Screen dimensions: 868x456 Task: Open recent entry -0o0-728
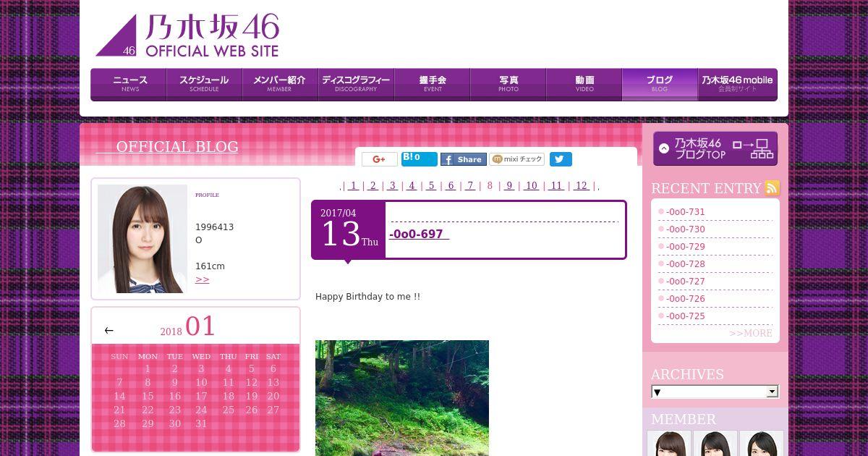(685, 264)
